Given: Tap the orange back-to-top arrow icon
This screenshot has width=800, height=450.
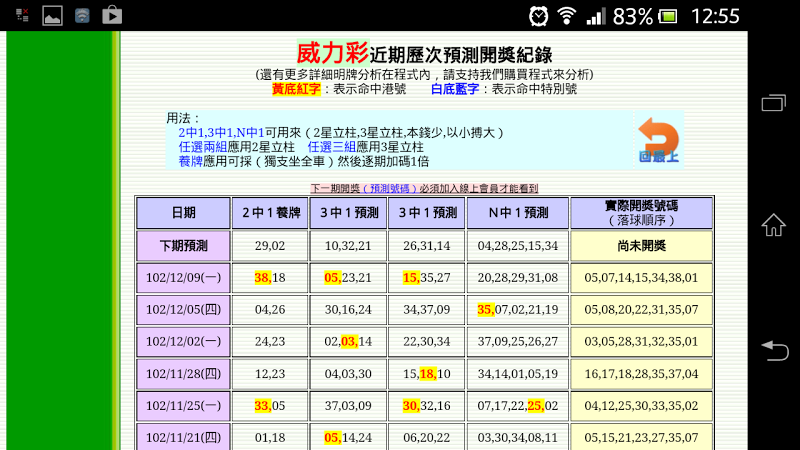Looking at the screenshot, I should tap(658, 140).
